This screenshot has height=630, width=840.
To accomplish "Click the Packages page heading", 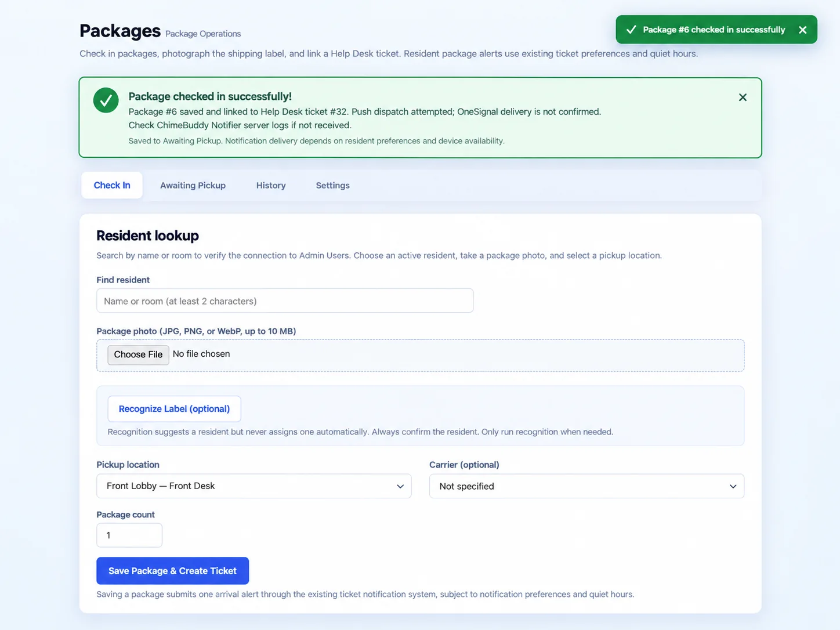I will coord(120,31).
